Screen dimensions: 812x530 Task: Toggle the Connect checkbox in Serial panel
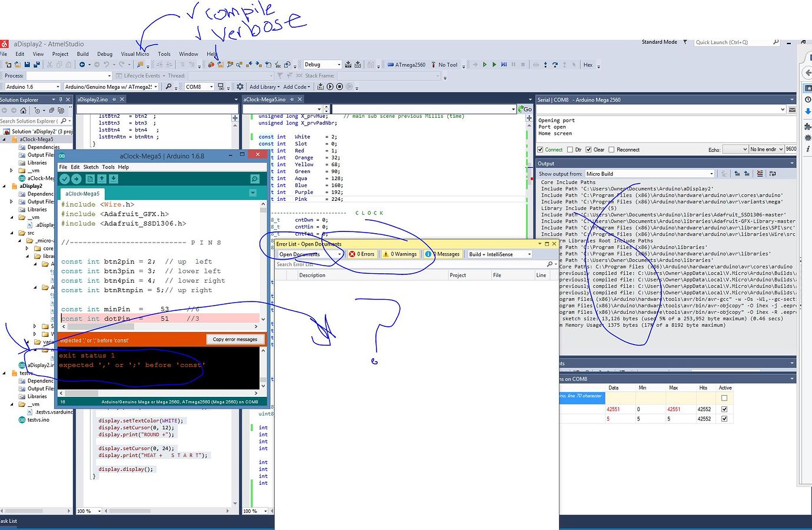tap(541, 150)
